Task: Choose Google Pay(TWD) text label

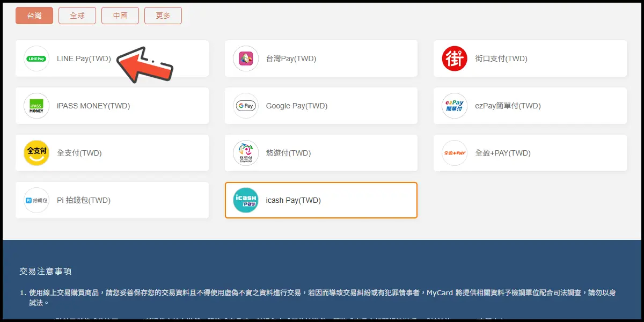Action: [x=296, y=106]
